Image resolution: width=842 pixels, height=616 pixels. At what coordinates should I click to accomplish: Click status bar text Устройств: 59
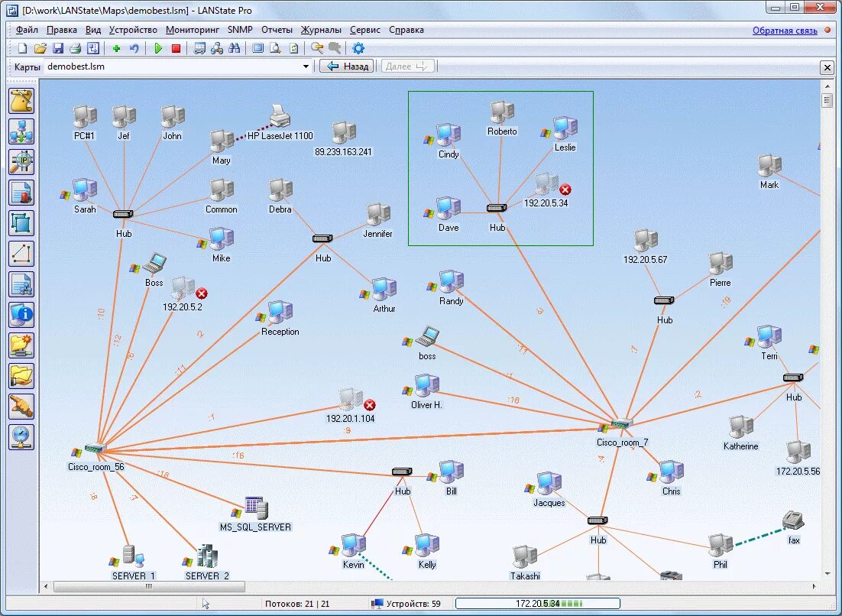coord(413,604)
